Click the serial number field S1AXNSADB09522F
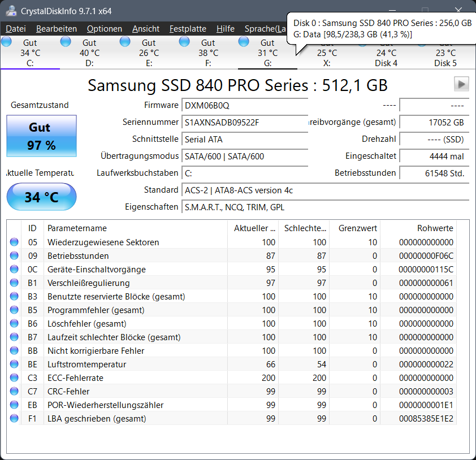The height and width of the screenshot is (460, 476). click(245, 123)
